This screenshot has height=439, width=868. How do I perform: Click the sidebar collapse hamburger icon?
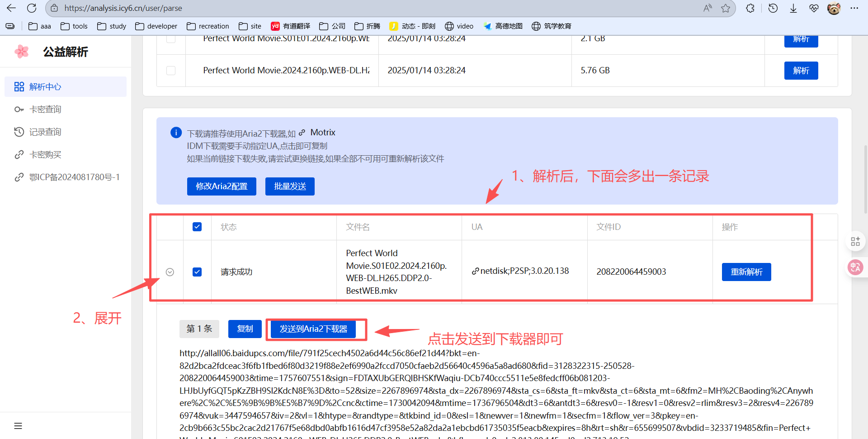pyautogui.click(x=18, y=426)
